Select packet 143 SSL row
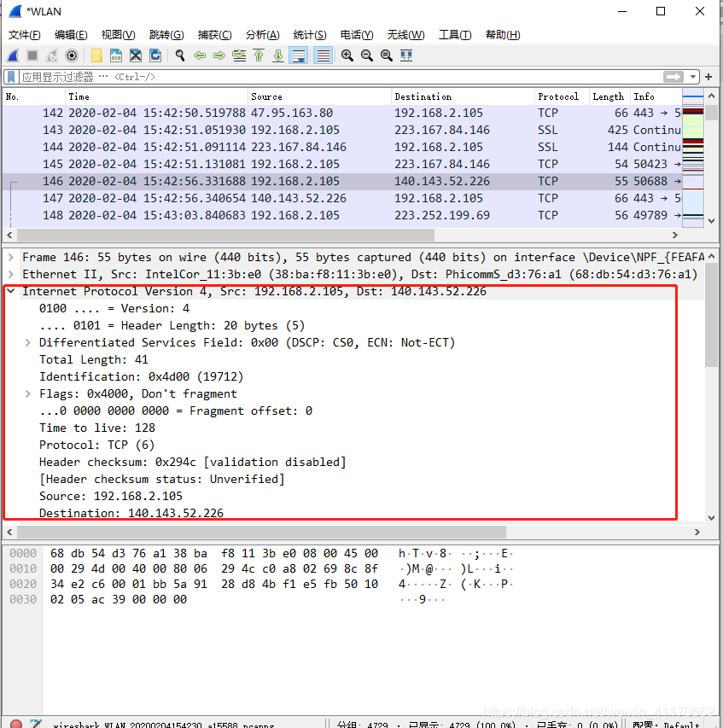The image size is (723, 728). tap(341, 130)
